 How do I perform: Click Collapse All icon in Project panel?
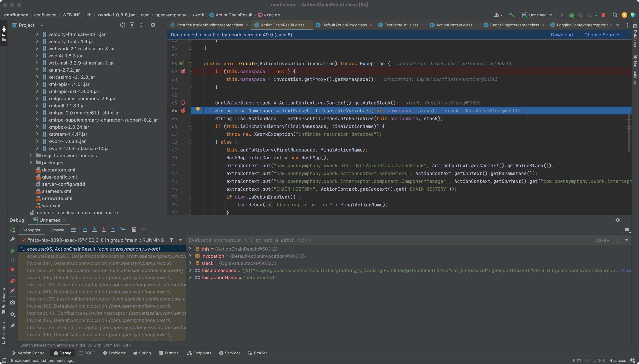(x=141, y=25)
